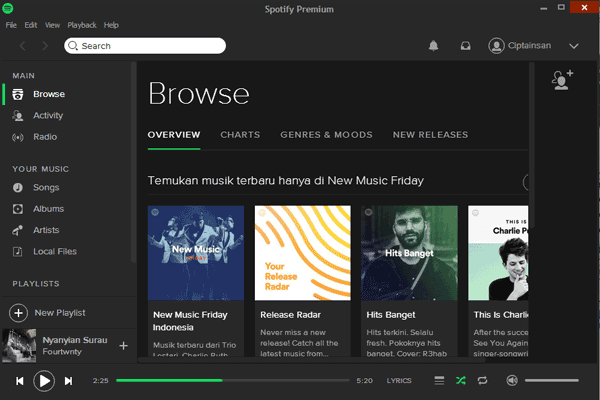The width and height of the screenshot is (600, 400).
Task: Open This Is Charlie Puth cover
Action: click(x=498, y=253)
